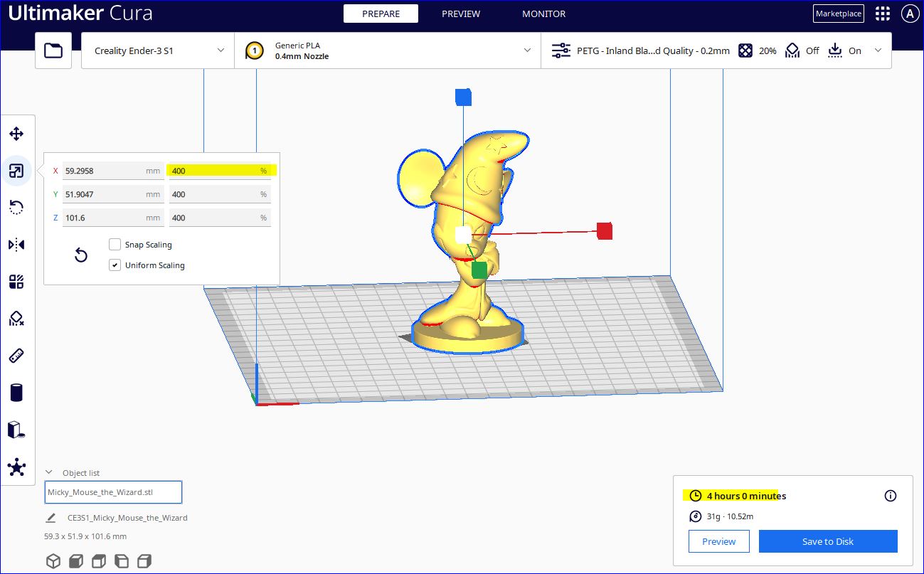Click the print time clock icon
The height and width of the screenshot is (574, 924).
pos(695,496)
